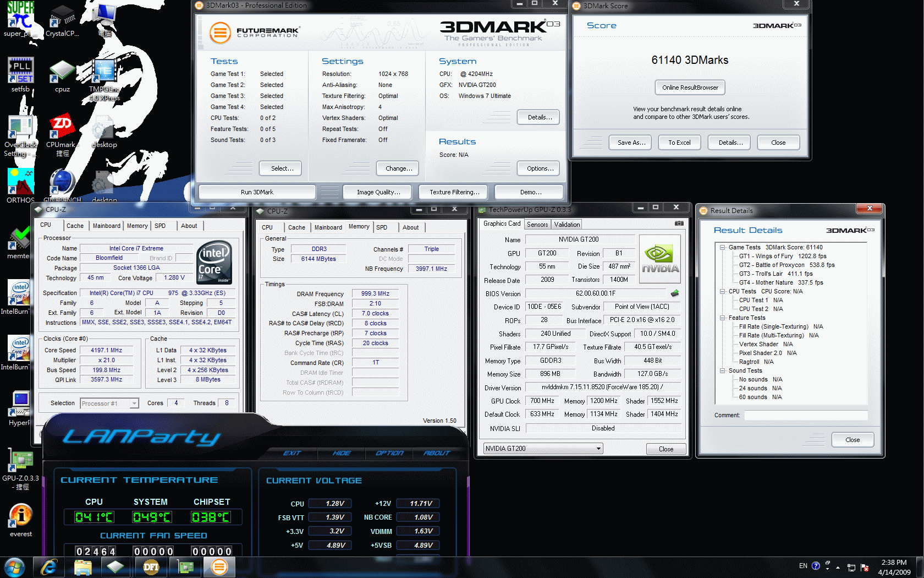The height and width of the screenshot is (578, 924).
Task: Click the taskbar clock showing 2:38 PM
Action: pos(894,567)
